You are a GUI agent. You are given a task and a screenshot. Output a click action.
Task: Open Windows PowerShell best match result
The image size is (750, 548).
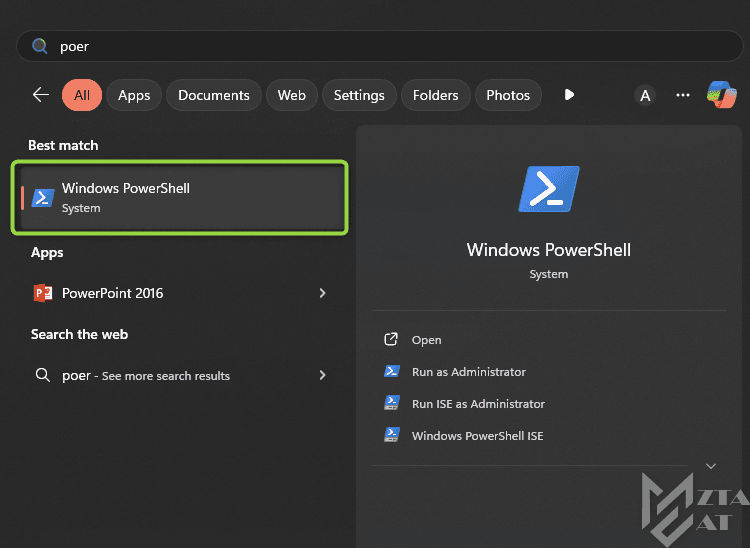click(x=180, y=197)
